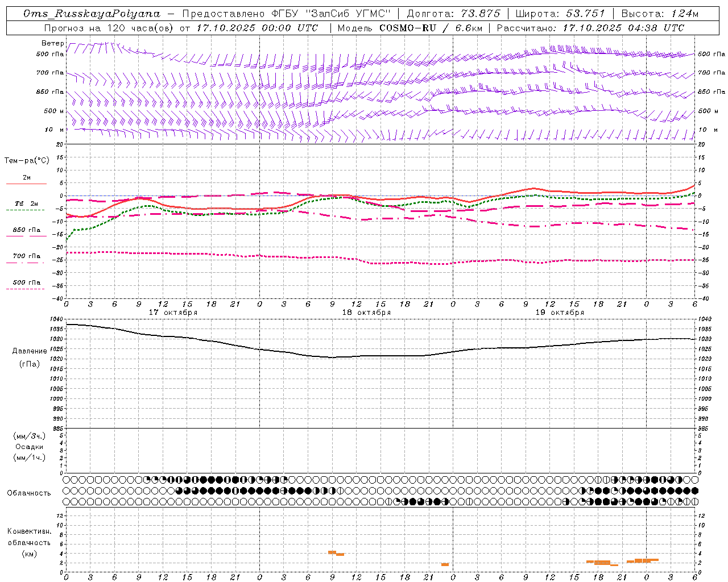Click the (мм/1ч.) precipitation unit label
Screen dimensions: 728x582
pyautogui.click(x=30, y=458)
